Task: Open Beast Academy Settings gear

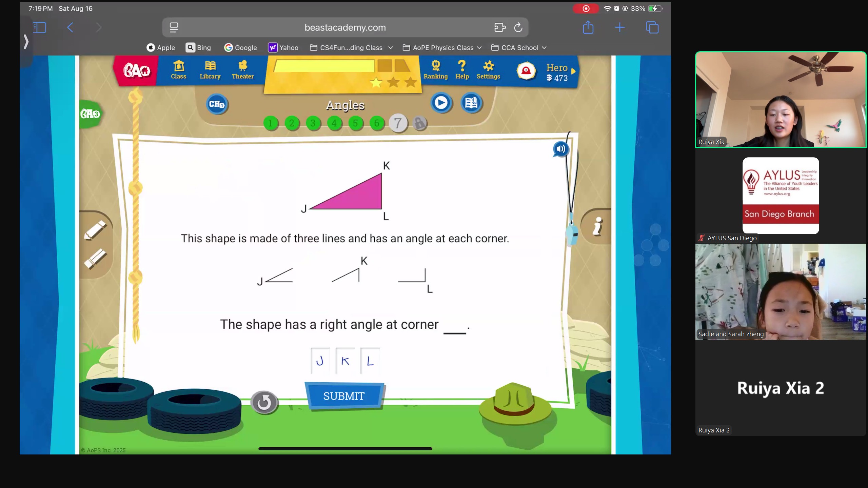Action: (x=488, y=70)
